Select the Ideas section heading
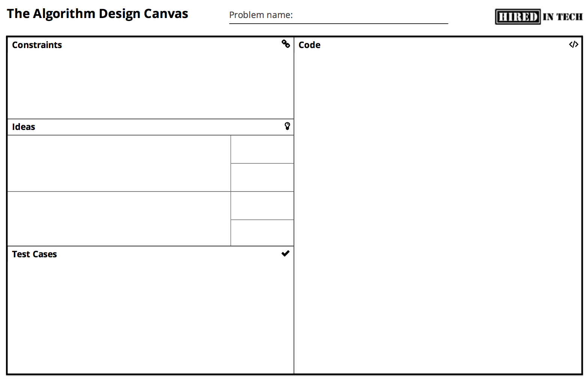588x382 pixels. (24, 127)
